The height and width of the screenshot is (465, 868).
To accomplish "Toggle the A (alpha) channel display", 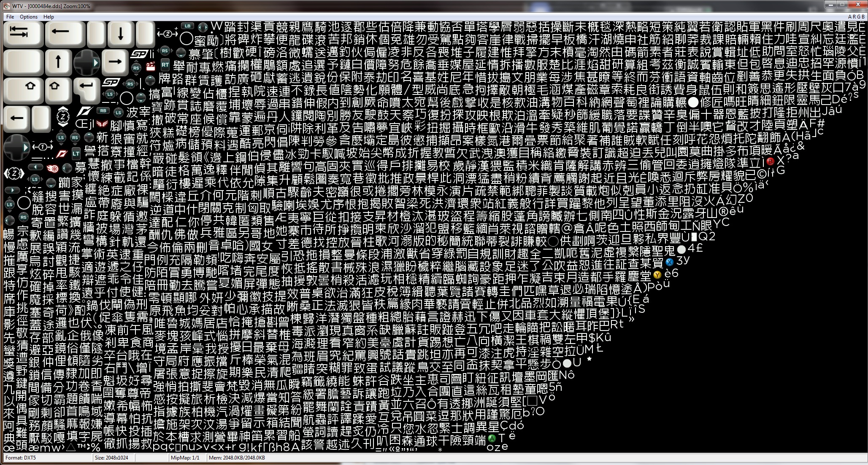I will pyautogui.click(x=850, y=17).
